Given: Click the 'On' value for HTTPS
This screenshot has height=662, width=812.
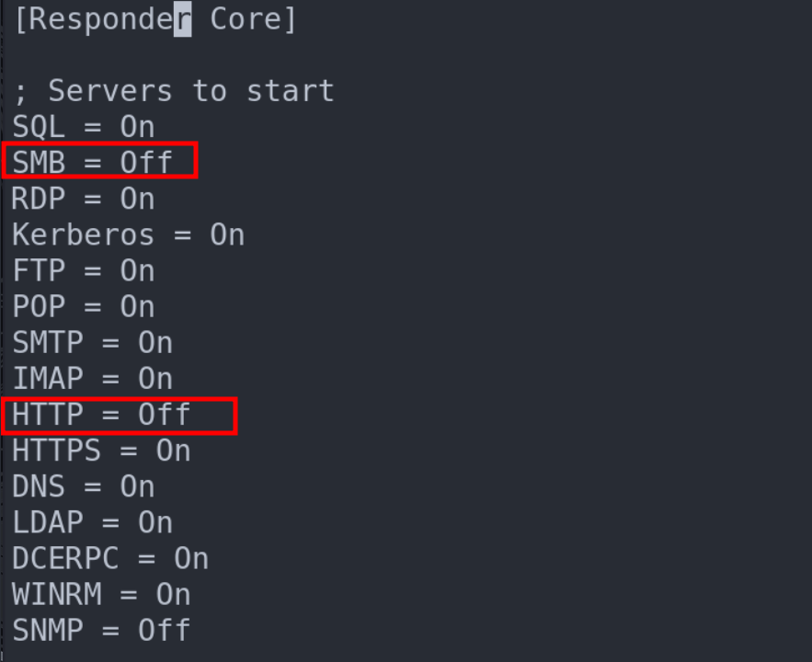Looking at the screenshot, I should [173, 451].
